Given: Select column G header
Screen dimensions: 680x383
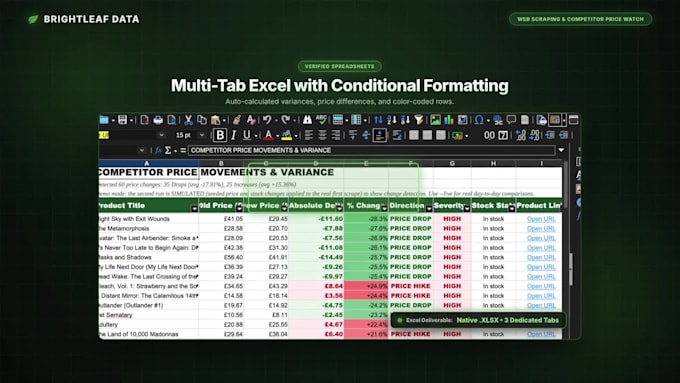Looking at the screenshot, I should pos(452,164).
